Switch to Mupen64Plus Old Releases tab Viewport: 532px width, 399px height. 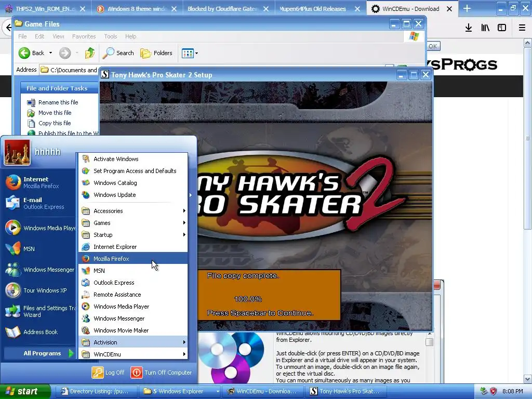tap(319, 9)
